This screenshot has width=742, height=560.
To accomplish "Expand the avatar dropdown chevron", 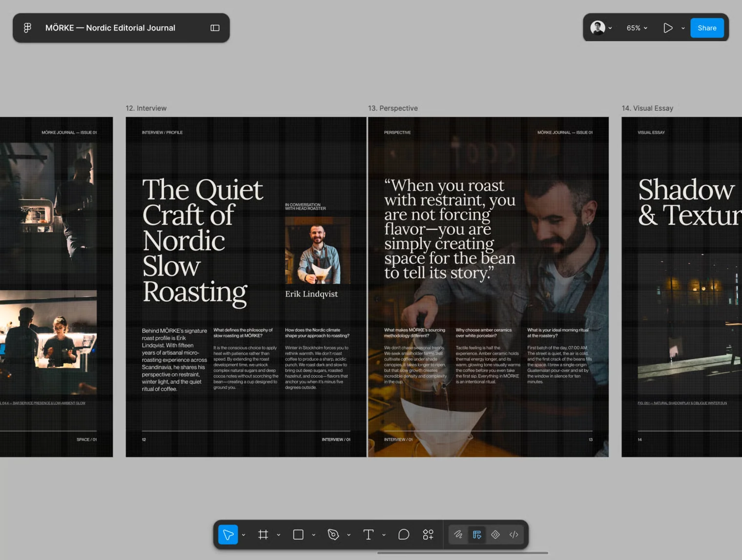I will coord(610,28).
